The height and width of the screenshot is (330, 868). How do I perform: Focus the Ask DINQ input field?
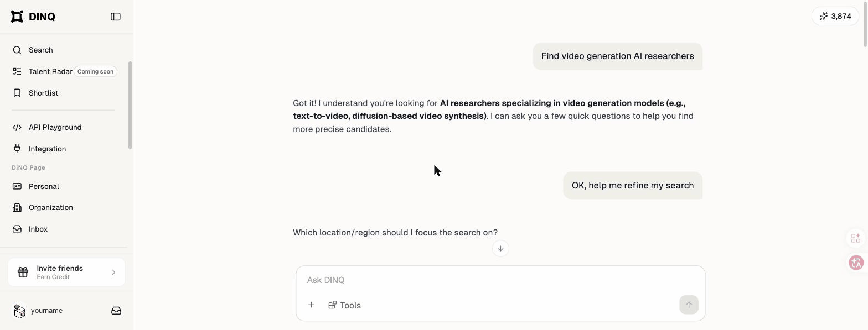[500, 280]
